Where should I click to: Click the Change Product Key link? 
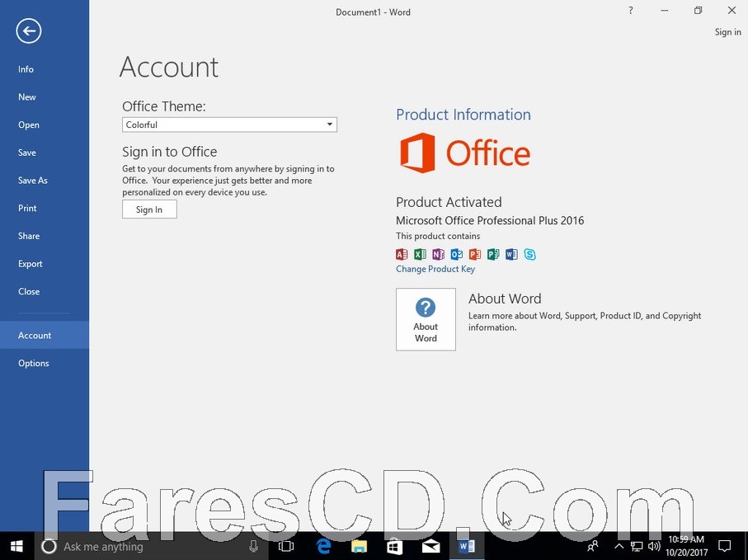(x=435, y=269)
